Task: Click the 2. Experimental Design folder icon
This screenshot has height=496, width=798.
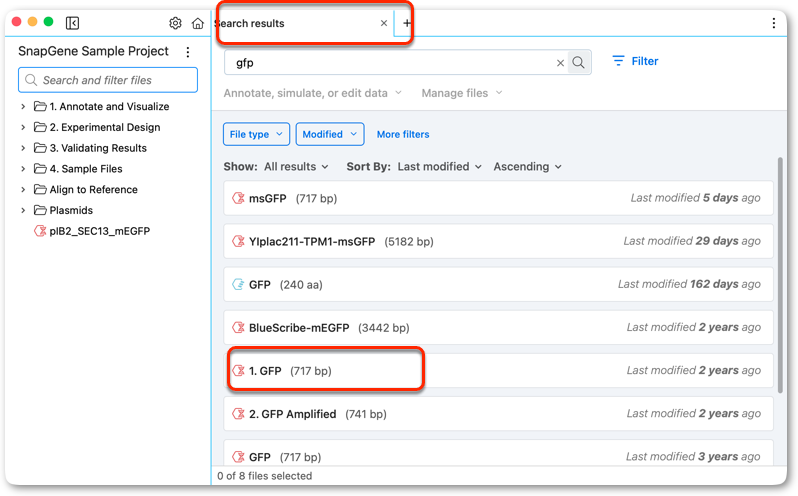Action: pyautogui.click(x=40, y=127)
